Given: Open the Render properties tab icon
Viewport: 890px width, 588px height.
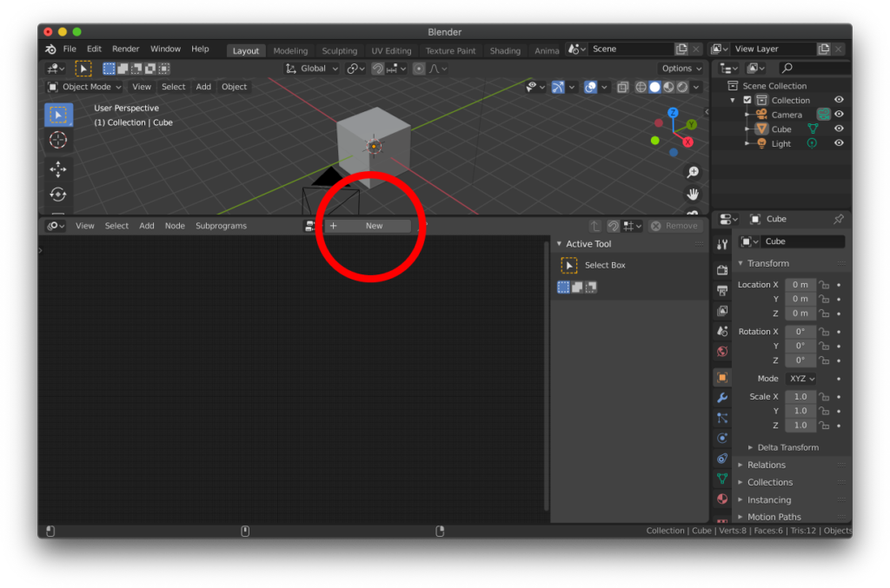Looking at the screenshot, I should coord(722,270).
